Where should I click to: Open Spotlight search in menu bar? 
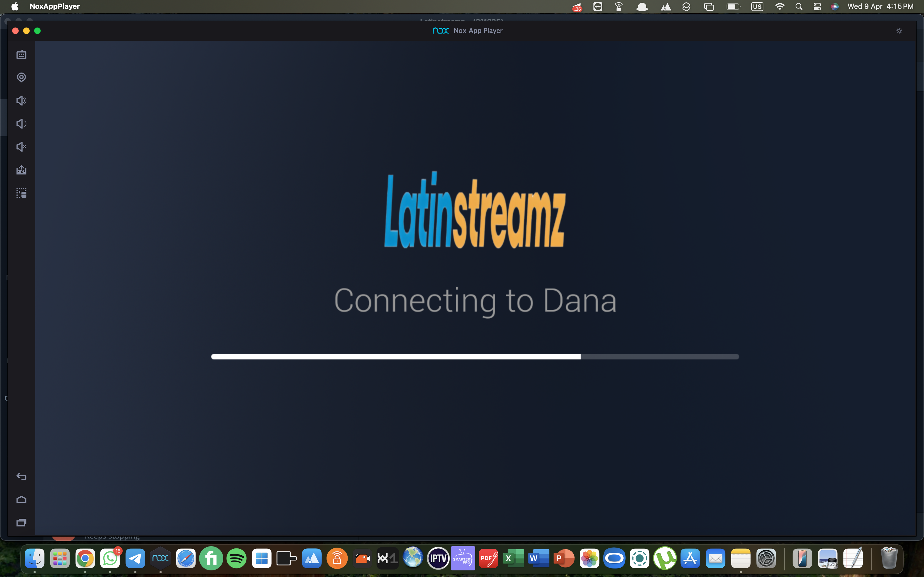(x=798, y=7)
